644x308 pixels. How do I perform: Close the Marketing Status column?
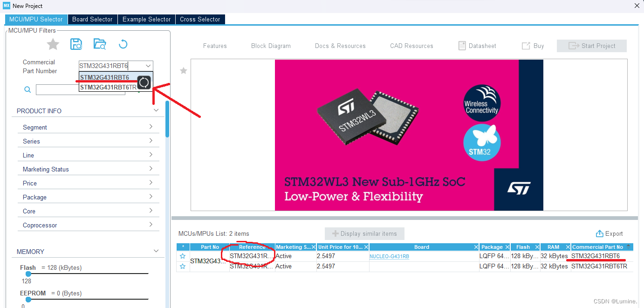[x=314, y=247]
